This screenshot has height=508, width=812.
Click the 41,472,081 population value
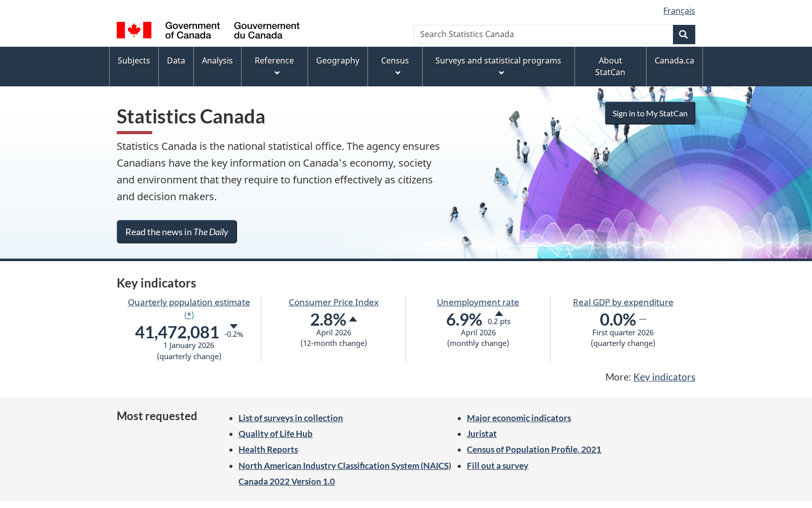click(177, 332)
